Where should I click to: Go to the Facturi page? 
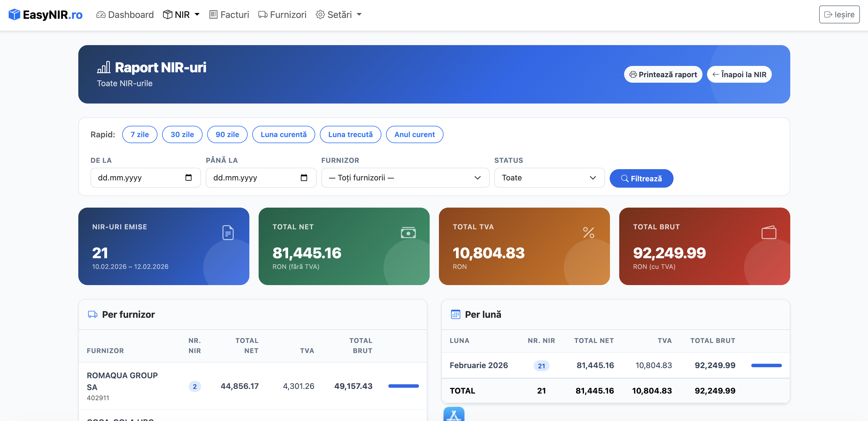point(229,14)
